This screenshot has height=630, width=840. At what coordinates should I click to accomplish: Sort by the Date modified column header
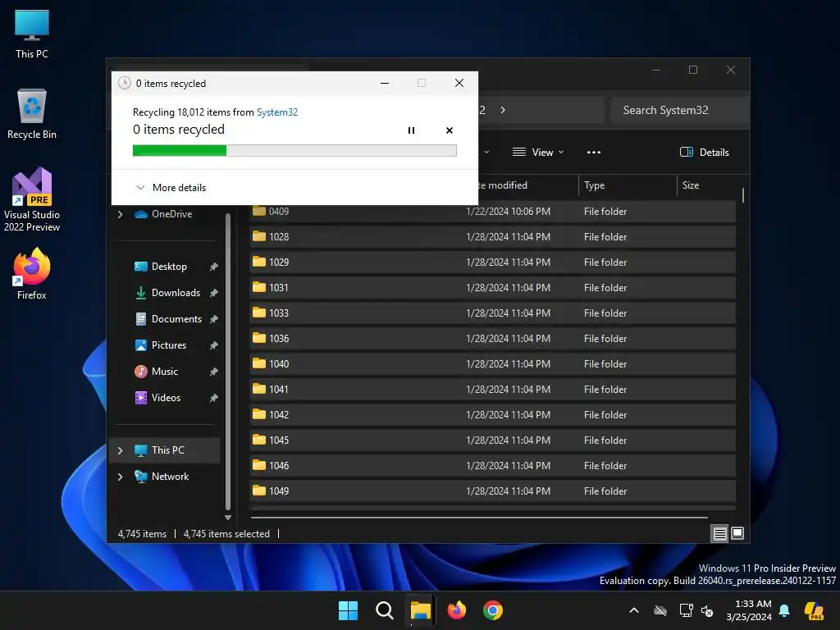point(501,185)
